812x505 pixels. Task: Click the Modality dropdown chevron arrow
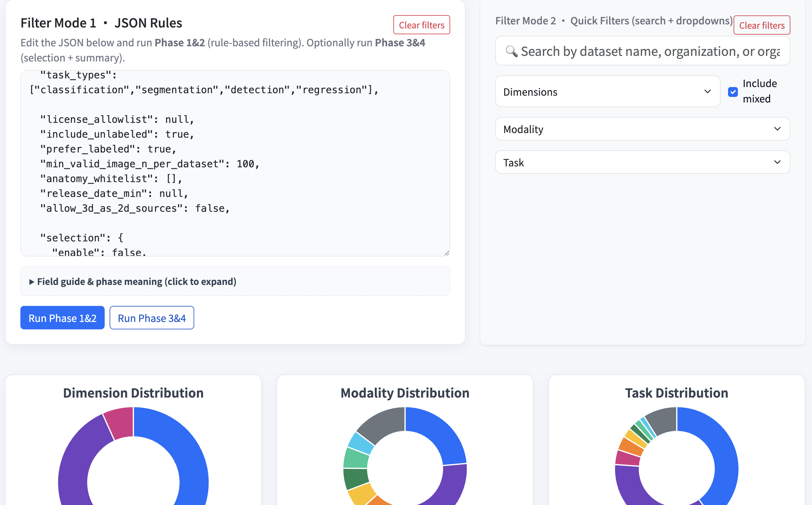click(777, 129)
